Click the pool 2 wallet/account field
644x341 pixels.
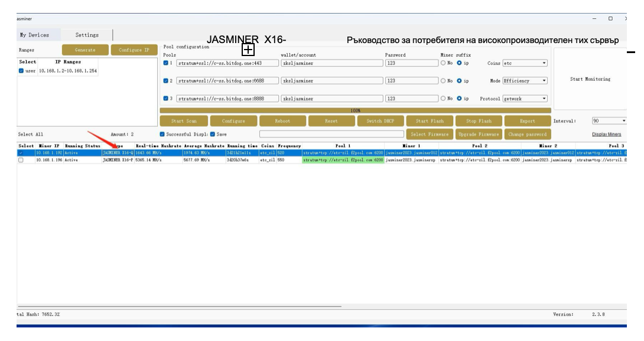pyautogui.click(x=332, y=81)
